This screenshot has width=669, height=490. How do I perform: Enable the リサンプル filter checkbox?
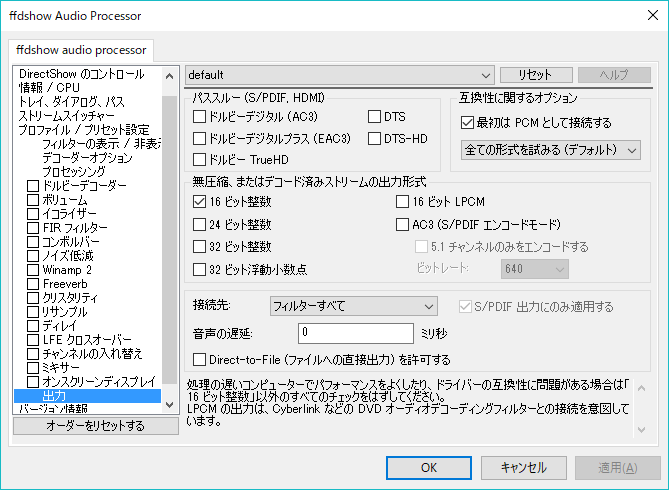[33, 312]
